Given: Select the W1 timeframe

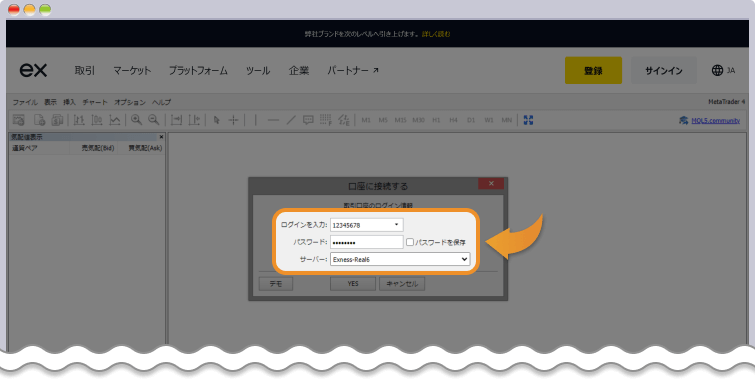Looking at the screenshot, I should point(489,120).
